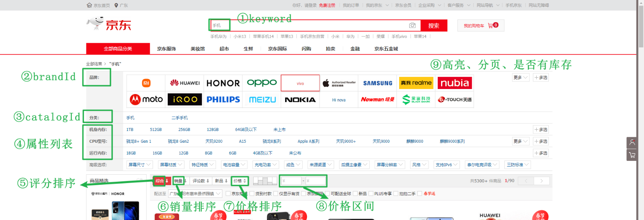Open the delivery address dropdown 广东

pyautogui.click(x=196, y=194)
